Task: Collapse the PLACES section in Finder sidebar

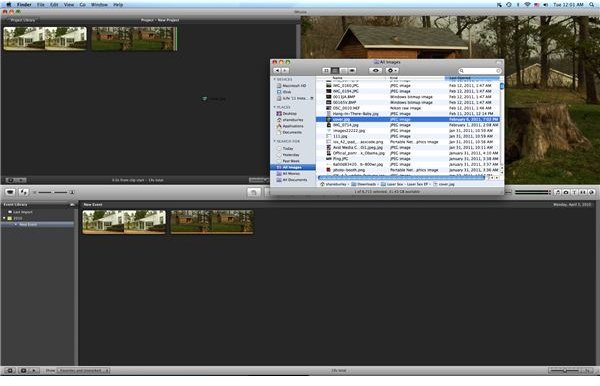Action: [x=274, y=107]
